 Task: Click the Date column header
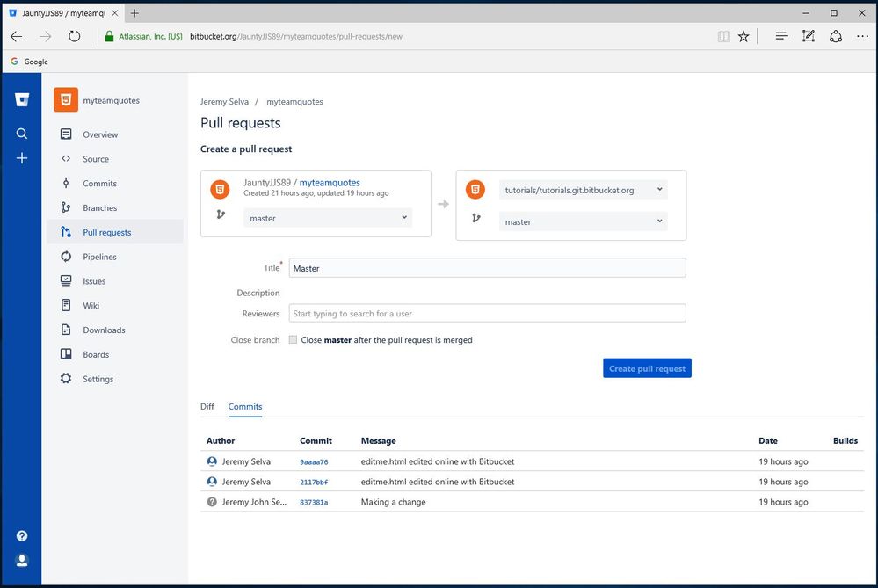[x=767, y=440]
